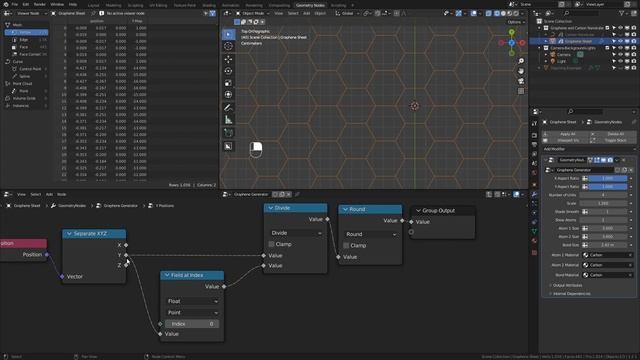Select the Annotate tool in viewport toolbar
Image resolution: width=640 pixels, height=360 pixels.
228,108
